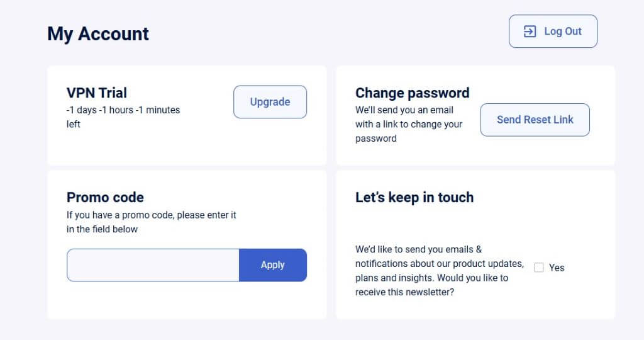Click the promo code instruction text
The height and width of the screenshot is (340, 644).
tap(151, 222)
